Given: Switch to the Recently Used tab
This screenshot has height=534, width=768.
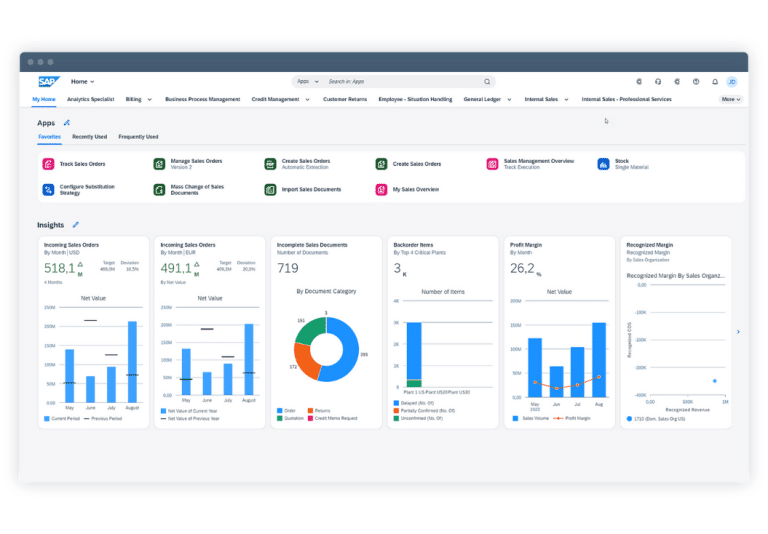Looking at the screenshot, I should click(x=89, y=137).
